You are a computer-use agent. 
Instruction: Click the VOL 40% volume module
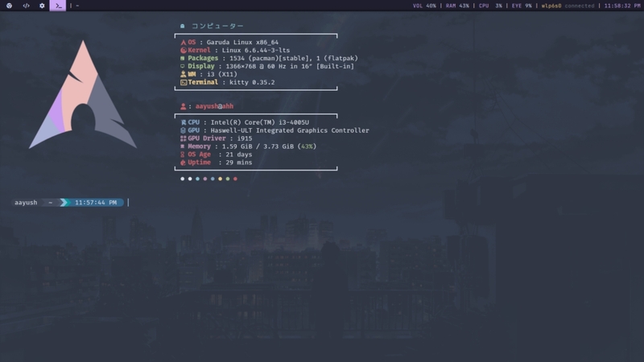[424, 6]
